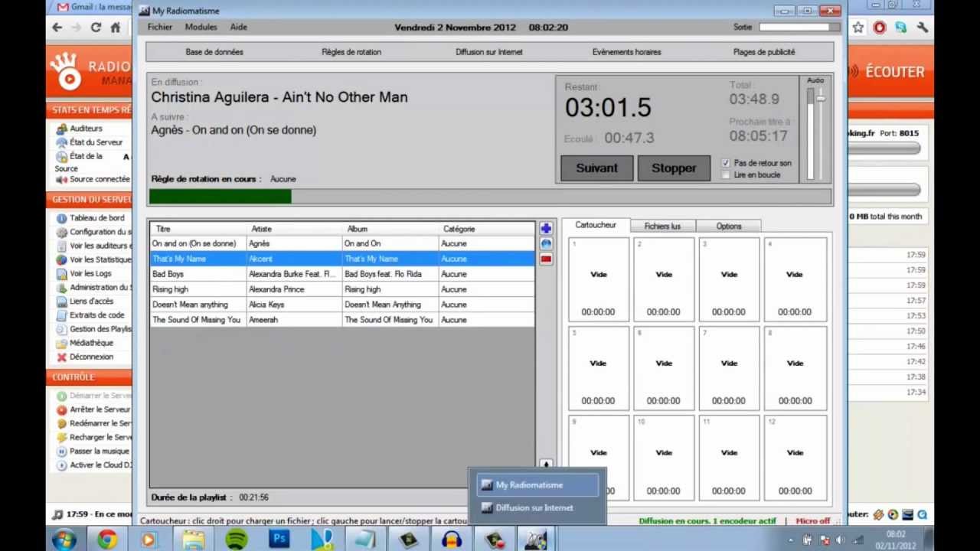Click the red stop-hand extension icon in Chrome
Viewport: 980px width, 551px height.
[x=880, y=28]
